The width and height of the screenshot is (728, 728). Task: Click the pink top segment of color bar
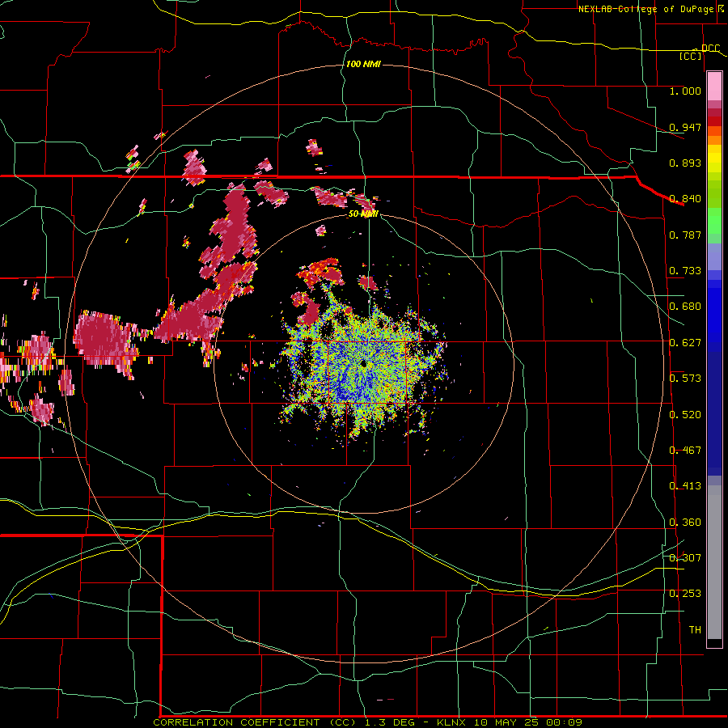tap(714, 86)
